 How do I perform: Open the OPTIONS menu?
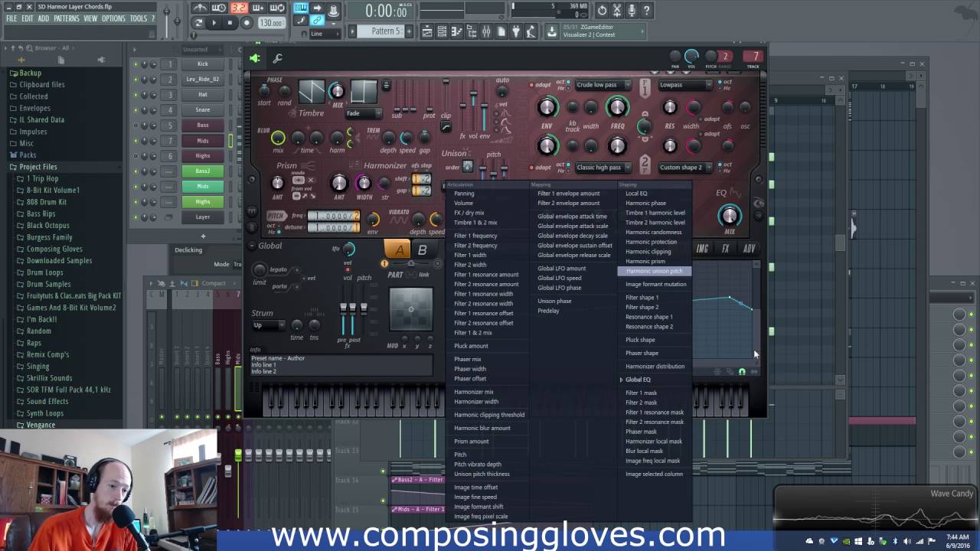coord(113,18)
